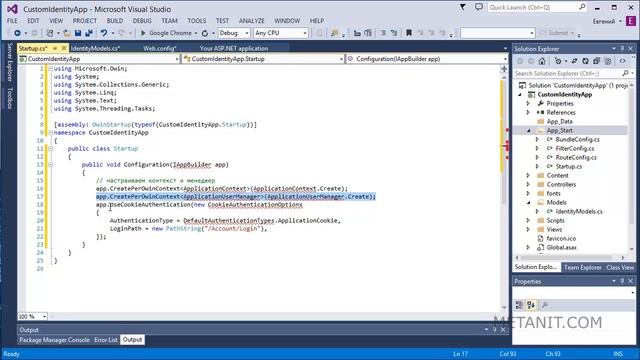Collapse the App_Start folder node
Image resolution: width=640 pixels, height=360 pixels.
tap(529, 131)
